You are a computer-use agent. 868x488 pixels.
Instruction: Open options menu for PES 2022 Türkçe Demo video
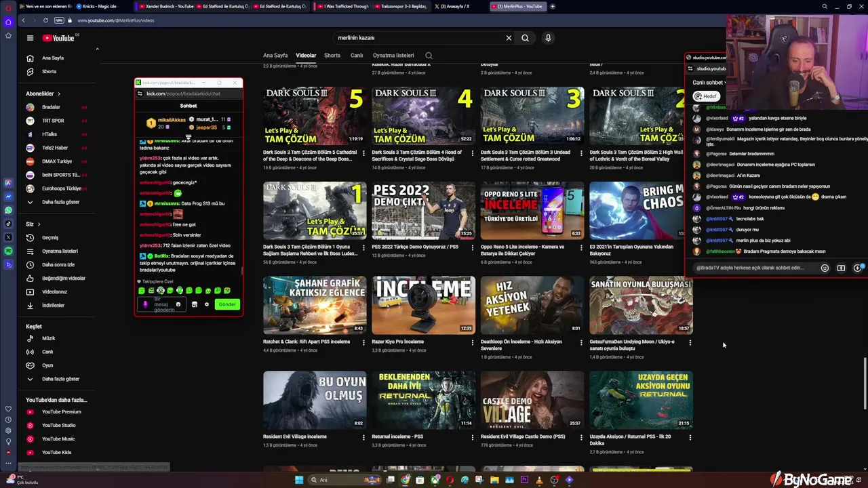click(473, 248)
